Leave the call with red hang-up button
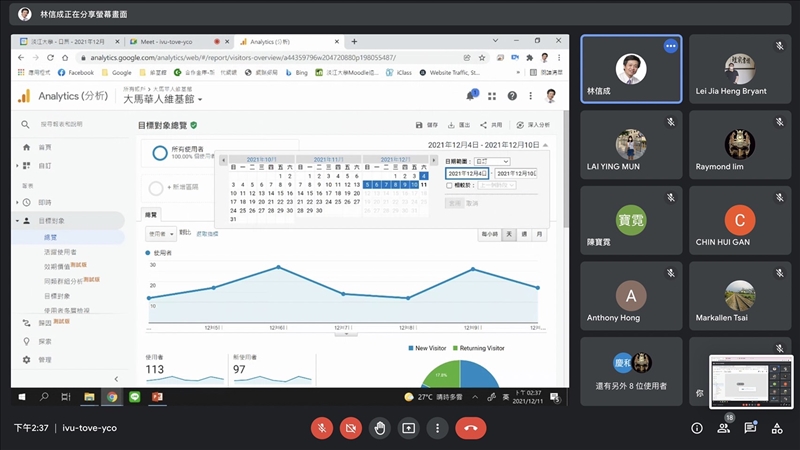This screenshot has height=450, width=800. click(470, 428)
